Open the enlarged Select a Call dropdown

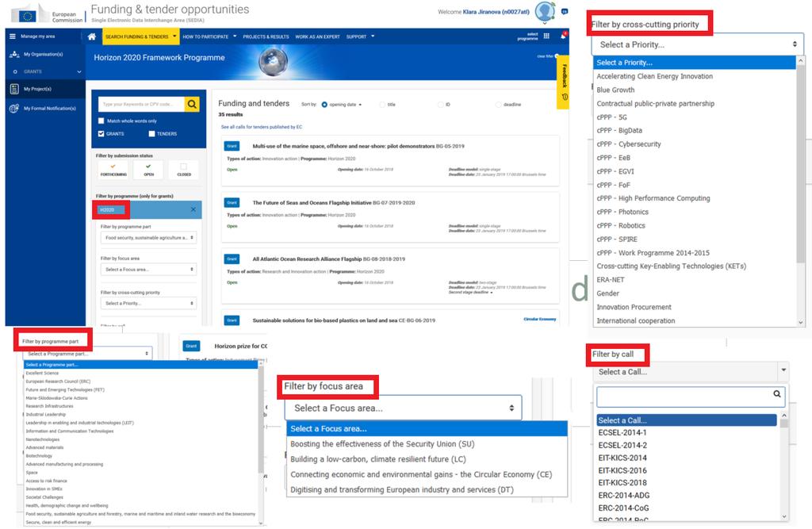pyautogui.click(x=691, y=371)
